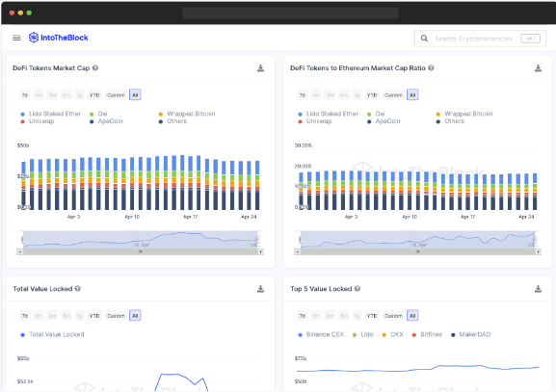This screenshot has height=392, width=556.
Task: Select All range in Total Value Locked
Action: click(135, 316)
